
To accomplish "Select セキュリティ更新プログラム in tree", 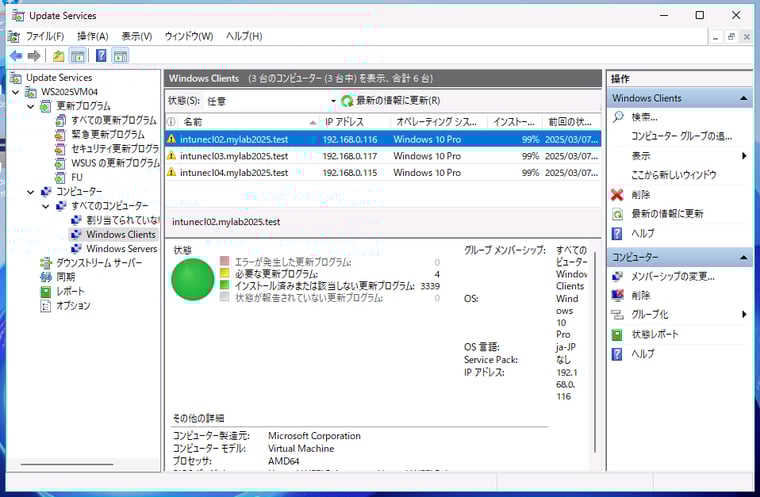I will pos(115,149).
